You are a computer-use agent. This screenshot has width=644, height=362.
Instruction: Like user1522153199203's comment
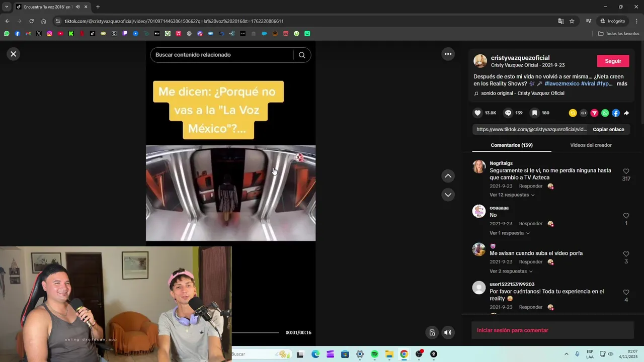pos(626,292)
